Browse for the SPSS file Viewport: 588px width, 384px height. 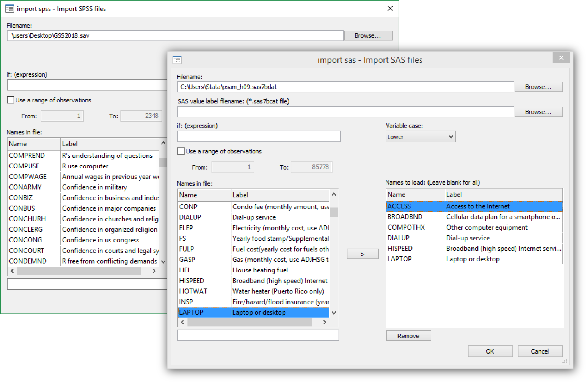coord(368,35)
